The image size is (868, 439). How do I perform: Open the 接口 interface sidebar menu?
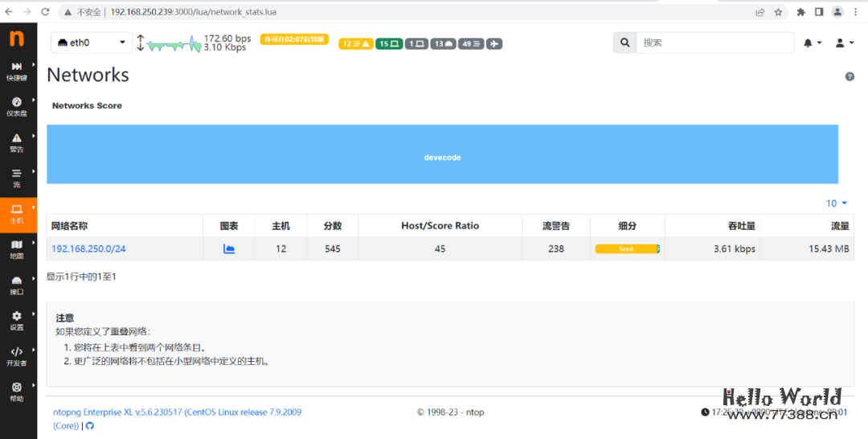tap(18, 285)
